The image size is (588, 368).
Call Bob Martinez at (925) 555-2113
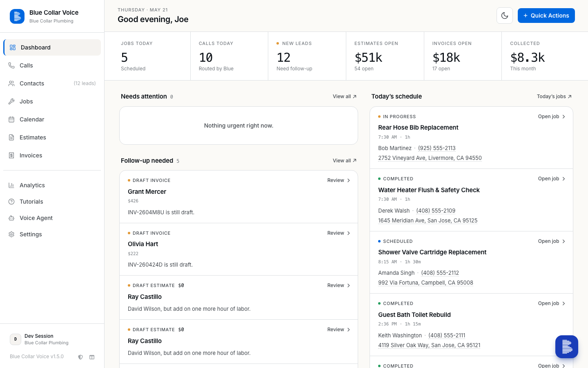pos(437,148)
